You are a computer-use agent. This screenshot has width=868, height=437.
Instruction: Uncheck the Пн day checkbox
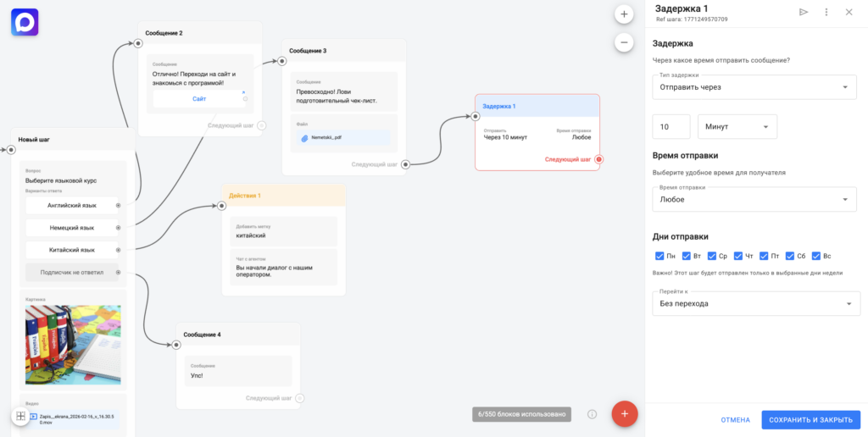(659, 256)
